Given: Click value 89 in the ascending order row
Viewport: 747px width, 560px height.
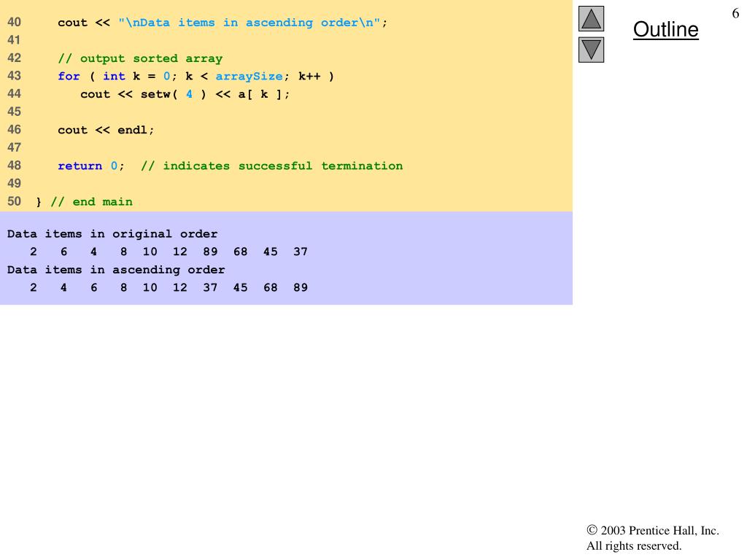Looking at the screenshot, I should click(x=300, y=287).
